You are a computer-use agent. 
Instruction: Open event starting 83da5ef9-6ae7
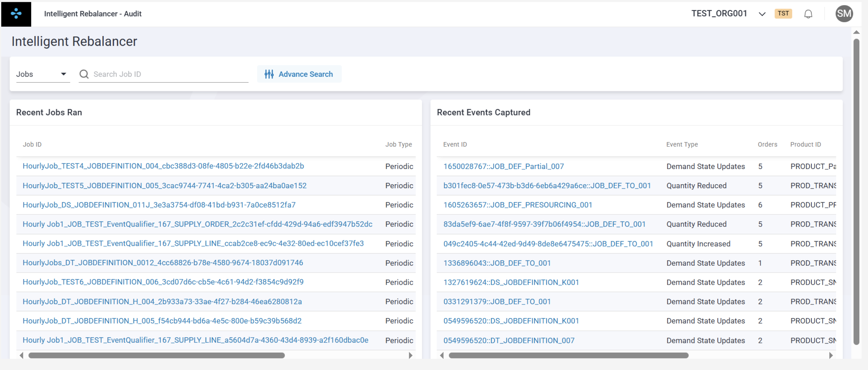pos(544,224)
